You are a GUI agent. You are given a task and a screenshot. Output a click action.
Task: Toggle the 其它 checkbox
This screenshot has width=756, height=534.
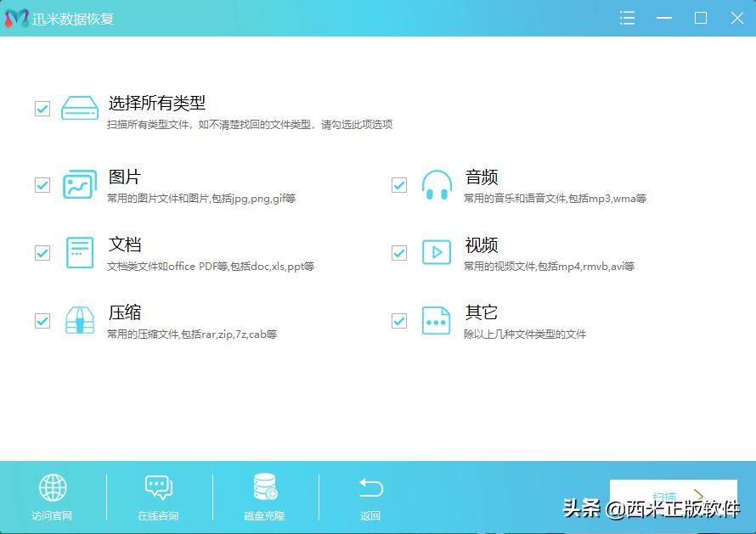398,320
